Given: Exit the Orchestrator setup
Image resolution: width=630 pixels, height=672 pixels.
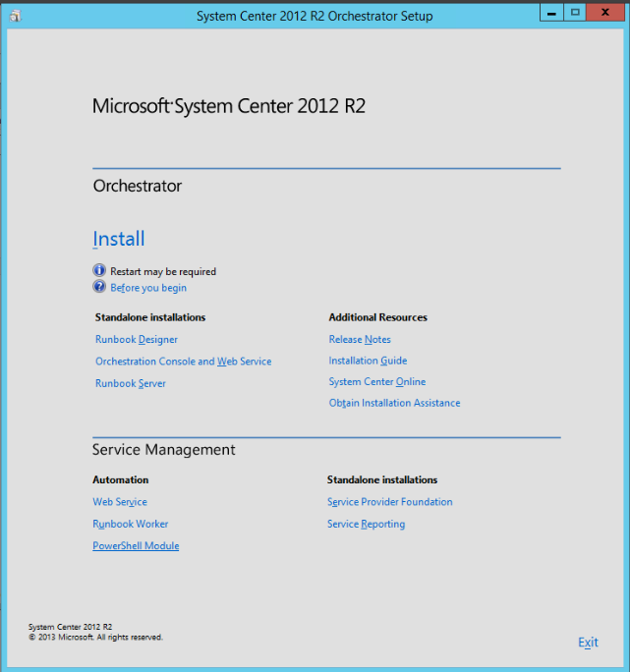Looking at the screenshot, I should (588, 643).
